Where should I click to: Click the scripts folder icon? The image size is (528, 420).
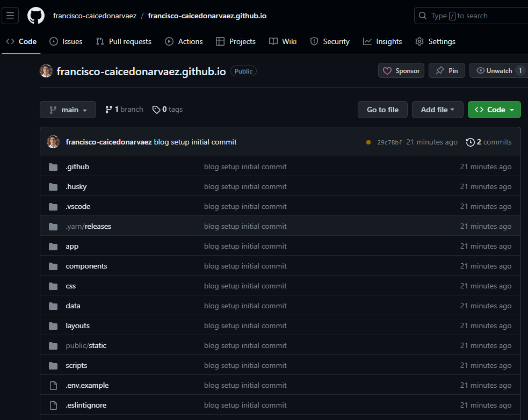pyautogui.click(x=53, y=365)
